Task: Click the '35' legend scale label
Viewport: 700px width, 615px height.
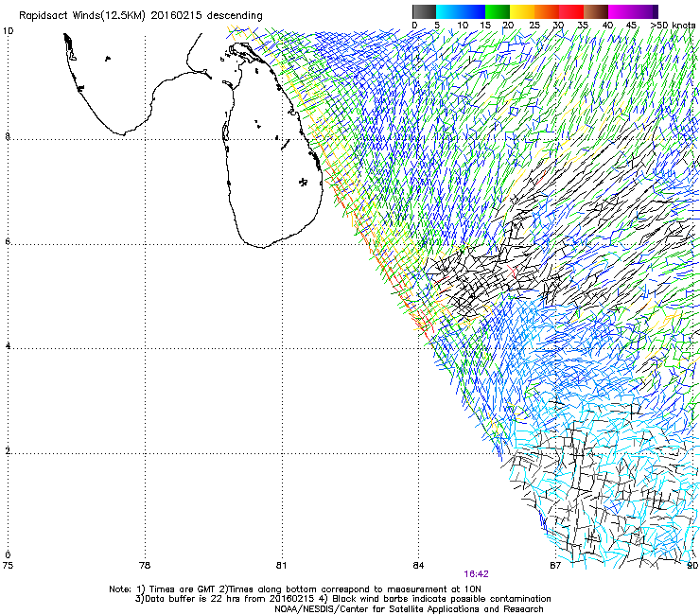Action: pos(583,26)
